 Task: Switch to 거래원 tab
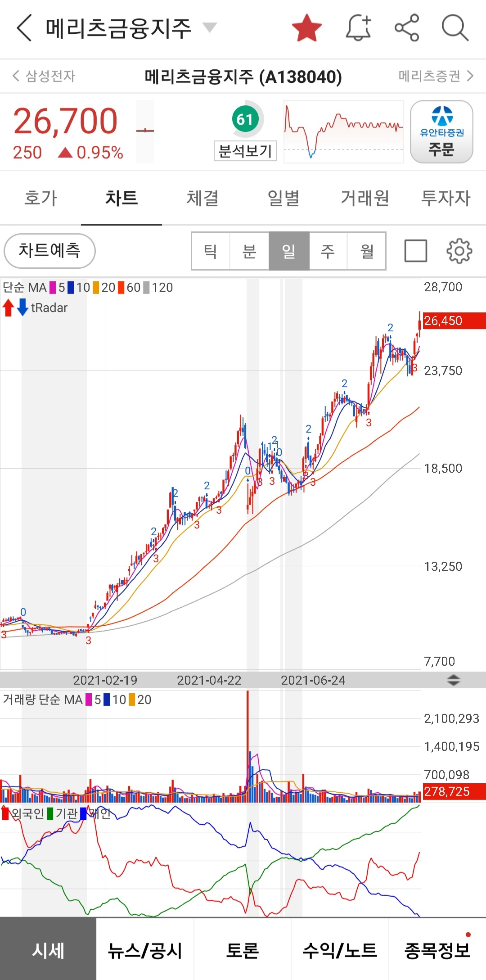coord(364,198)
